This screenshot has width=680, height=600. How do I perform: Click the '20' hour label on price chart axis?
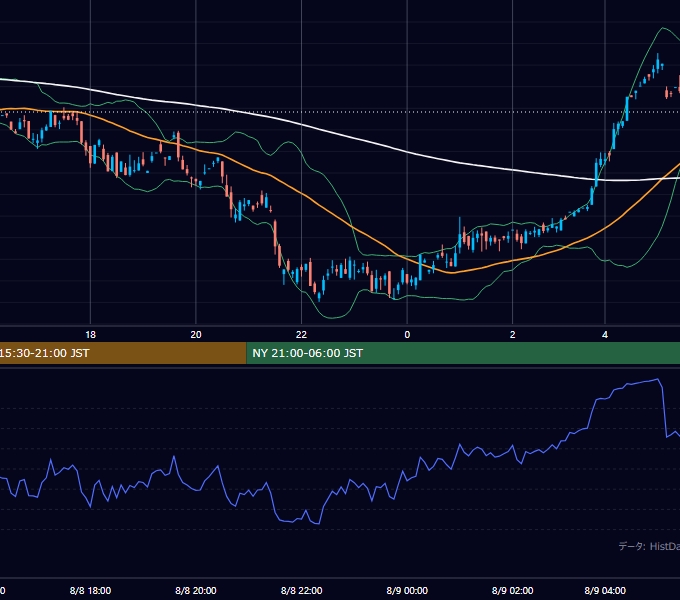[196, 335]
